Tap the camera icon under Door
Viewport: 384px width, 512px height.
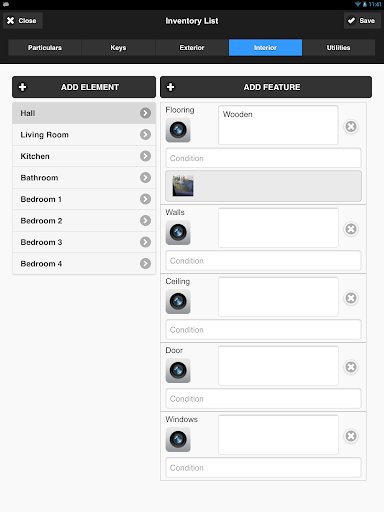pyautogui.click(x=178, y=370)
